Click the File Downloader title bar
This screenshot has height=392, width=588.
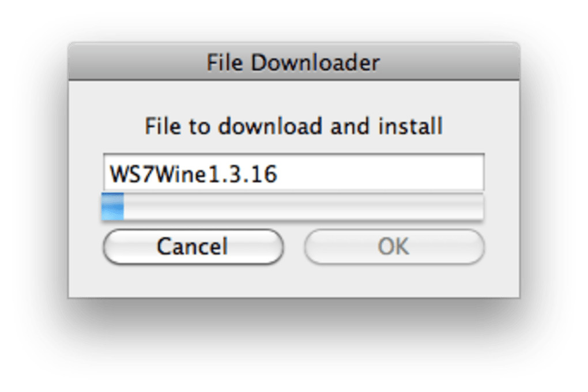pos(293,62)
